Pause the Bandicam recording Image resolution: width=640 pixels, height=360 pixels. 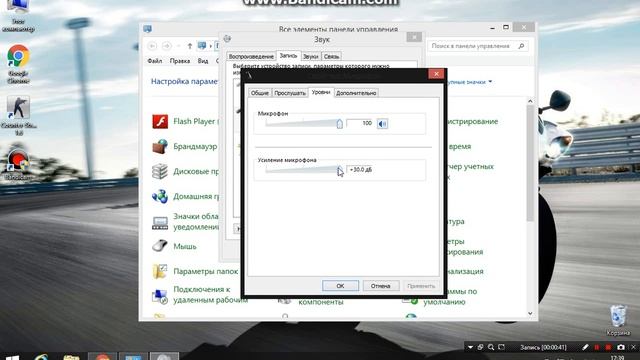[x=597, y=347]
